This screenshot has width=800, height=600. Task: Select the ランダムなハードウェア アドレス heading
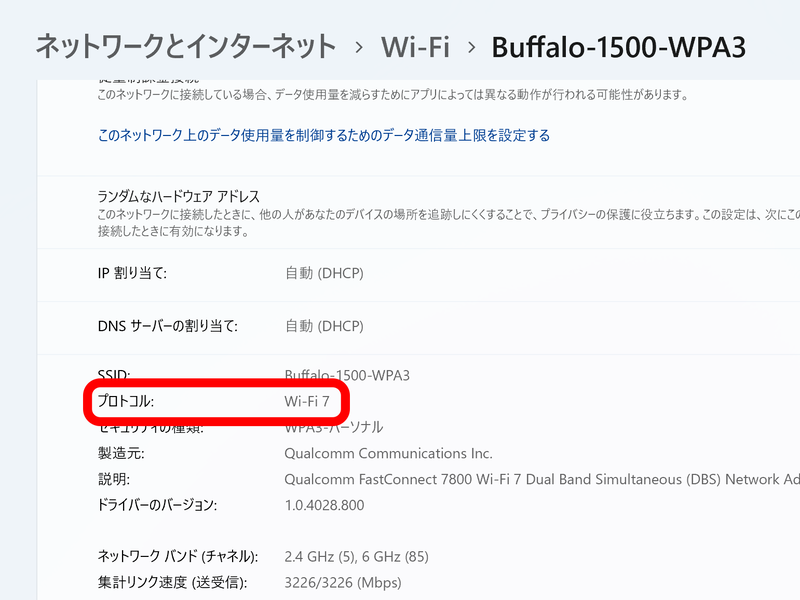pos(176,196)
